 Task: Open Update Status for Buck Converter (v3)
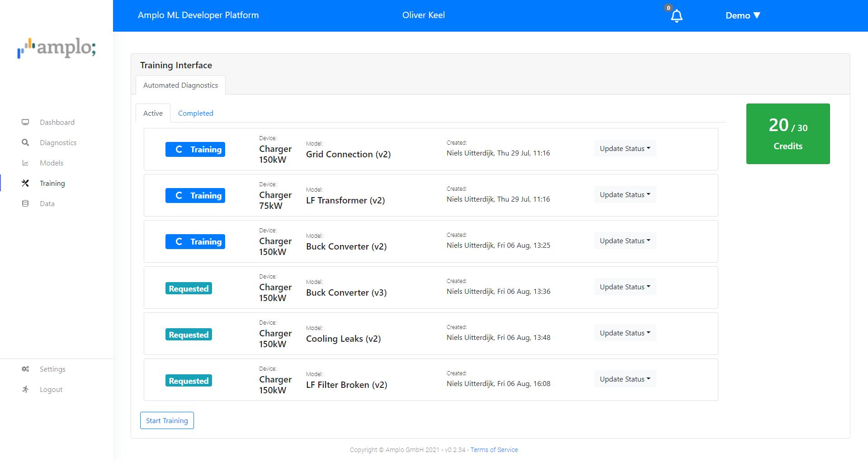click(x=625, y=287)
